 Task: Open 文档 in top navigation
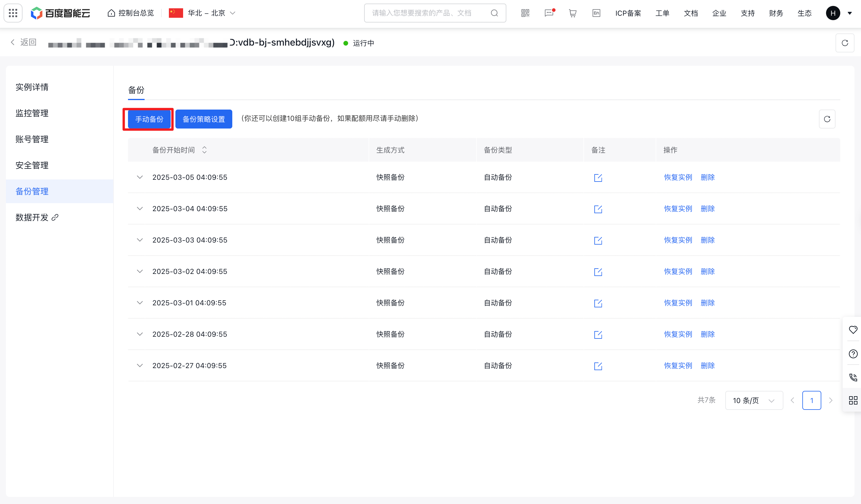tap(691, 13)
